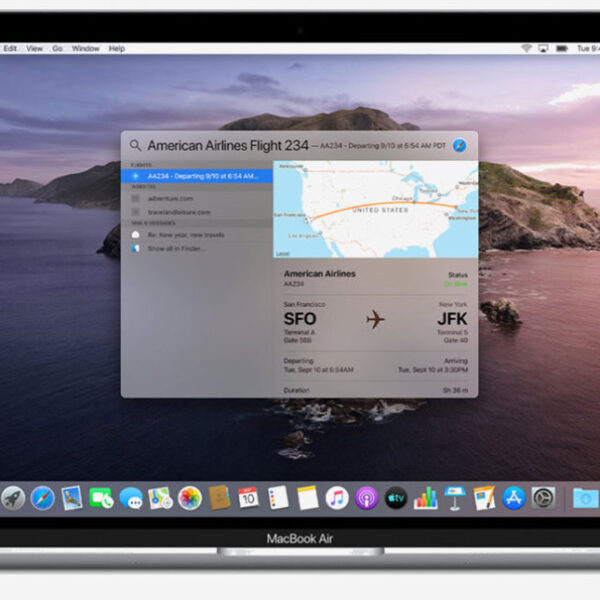
Task: Click the Spotlight magnifying glass icon
Action: point(135,145)
